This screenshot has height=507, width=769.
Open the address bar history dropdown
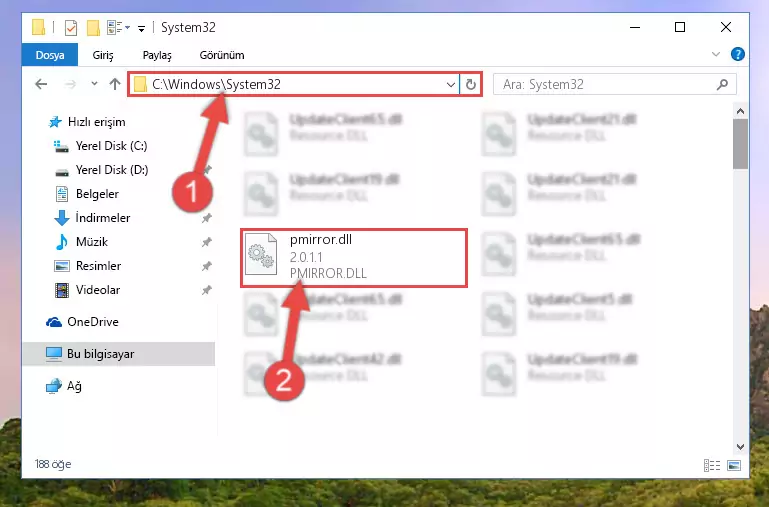pyautogui.click(x=451, y=85)
